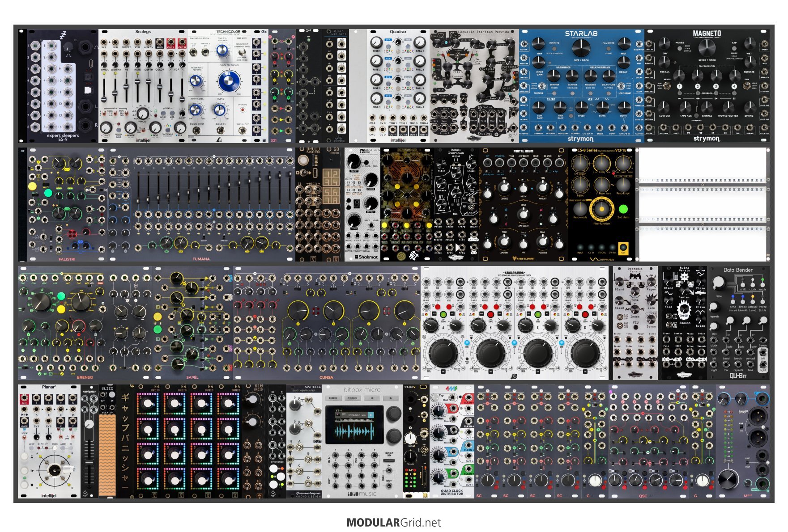Click the Sealegs DRIVE knob

pyautogui.click(x=106, y=128)
